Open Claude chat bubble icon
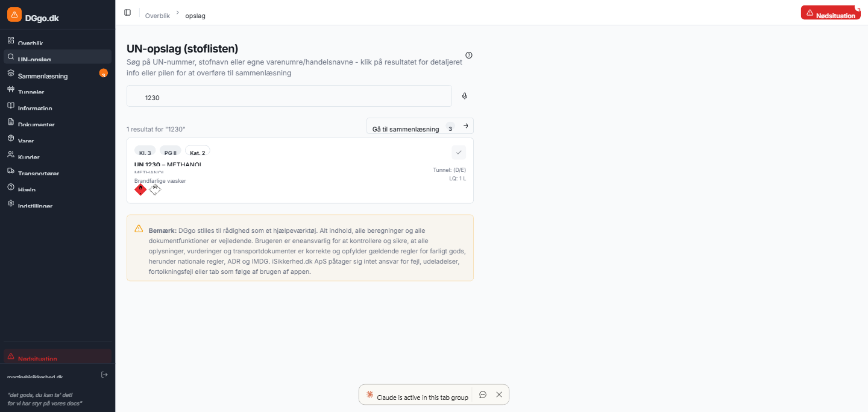 (x=483, y=395)
